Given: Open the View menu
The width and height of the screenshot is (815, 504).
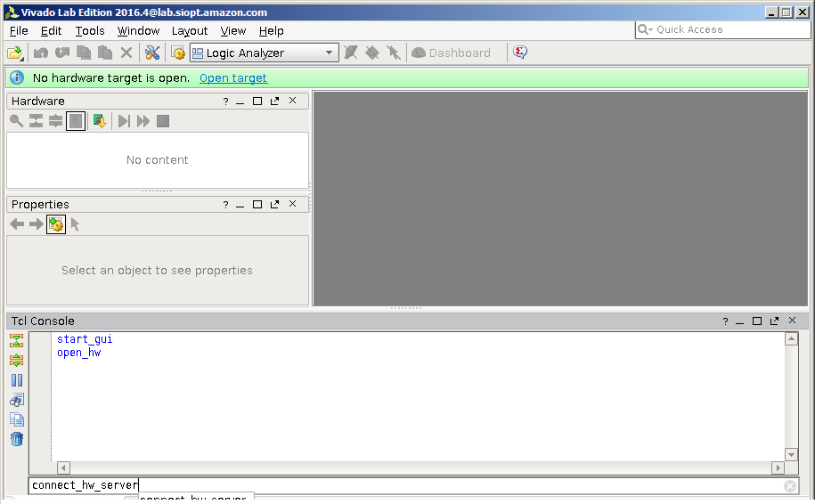Looking at the screenshot, I should 232,30.
